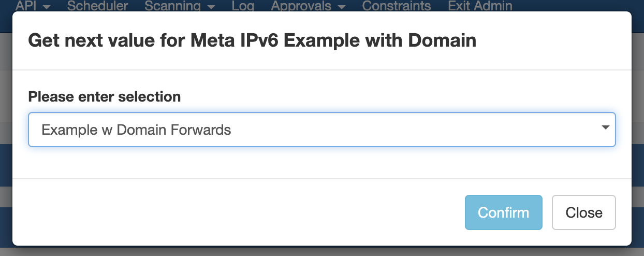Open the Example w Domain Forwards dropdown

pyautogui.click(x=321, y=130)
